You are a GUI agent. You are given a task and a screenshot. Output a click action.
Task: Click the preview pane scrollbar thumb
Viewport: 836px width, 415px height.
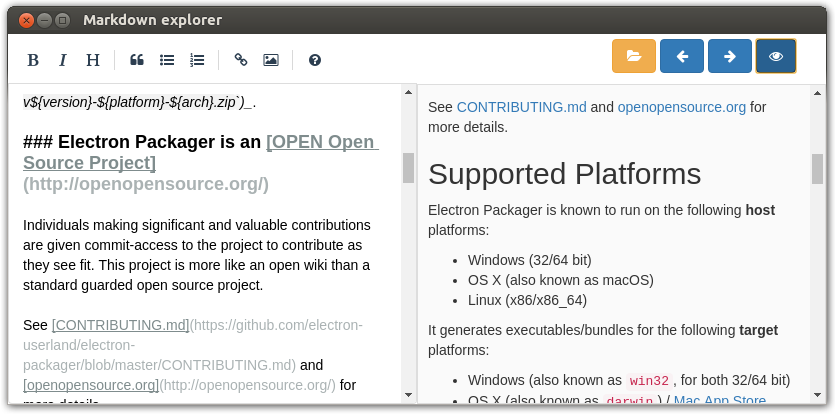click(x=817, y=169)
